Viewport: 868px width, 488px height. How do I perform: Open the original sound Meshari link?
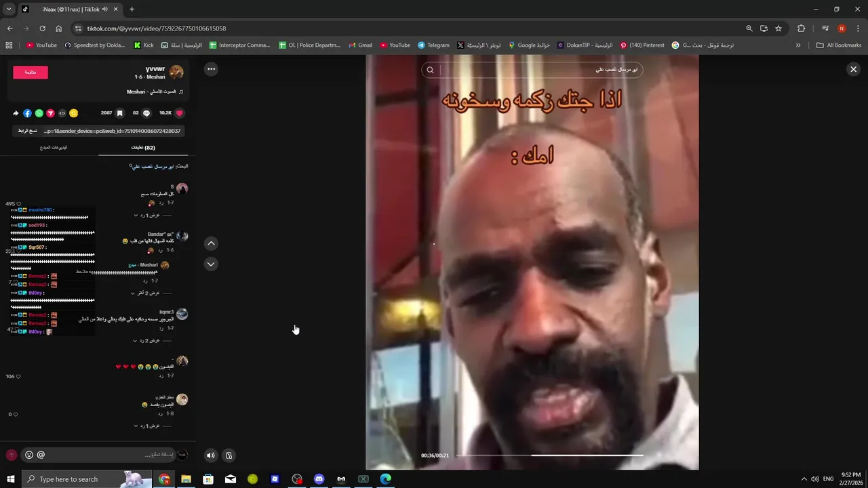coord(155,91)
